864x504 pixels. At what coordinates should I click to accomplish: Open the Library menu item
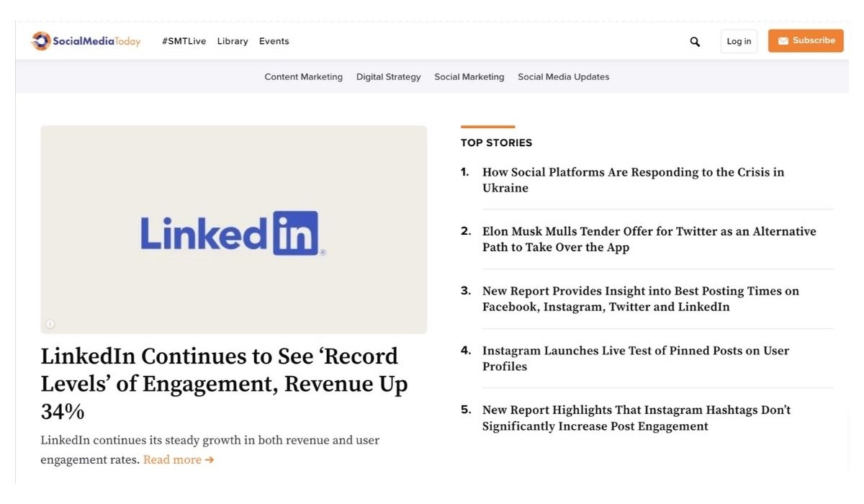coord(233,41)
